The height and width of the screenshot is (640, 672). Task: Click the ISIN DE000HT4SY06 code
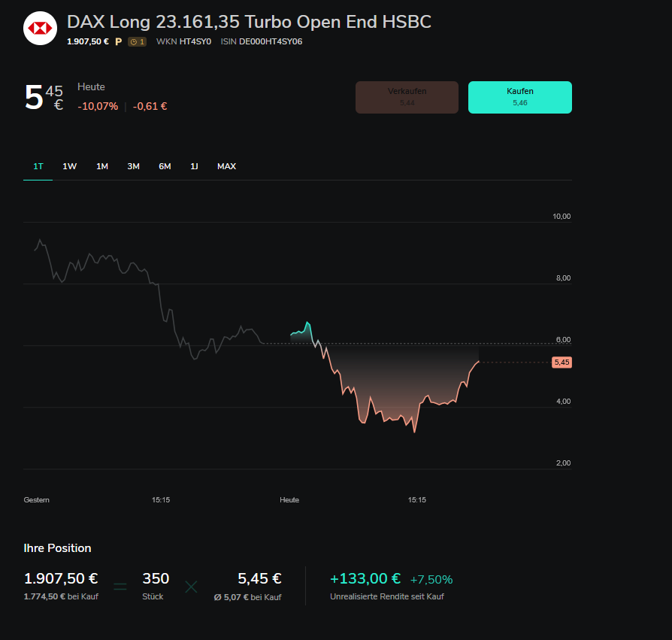[x=271, y=42]
